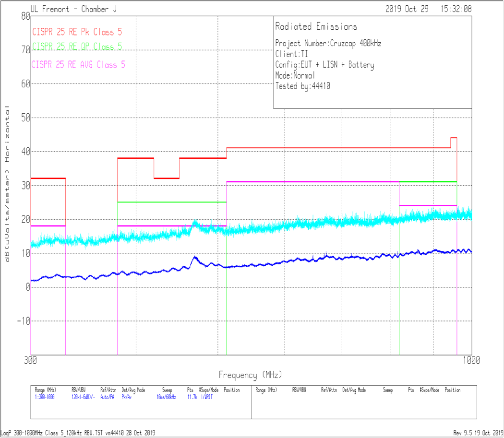This screenshot has height=438, width=504.
Task: Click the green CISPR 25 RE QP legend label
Action: tap(77, 47)
